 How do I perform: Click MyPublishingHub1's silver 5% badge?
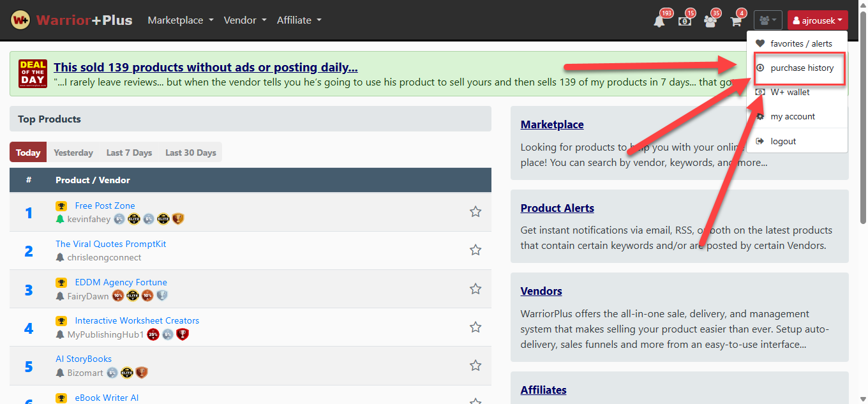[168, 334]
